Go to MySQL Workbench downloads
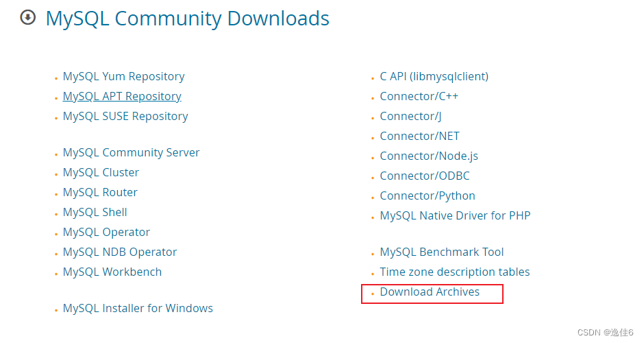 pyautogui.click(x=112, y=272)
